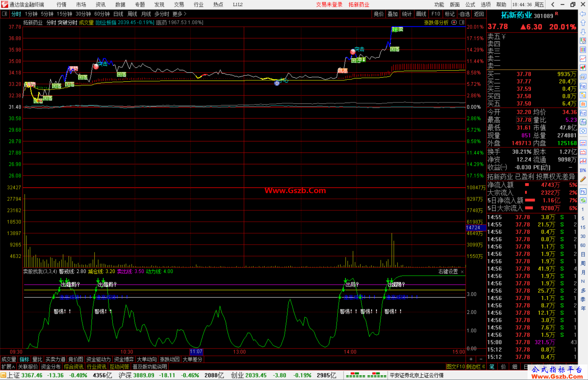Expand the 更多 period options
The height and width of the screenshot is (380, 588).
(x=179, y=14)
